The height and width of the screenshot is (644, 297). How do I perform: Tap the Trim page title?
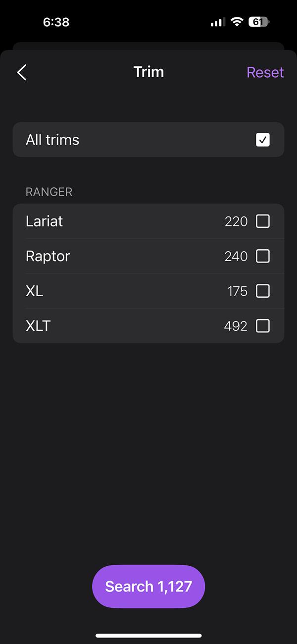[148, 72]
